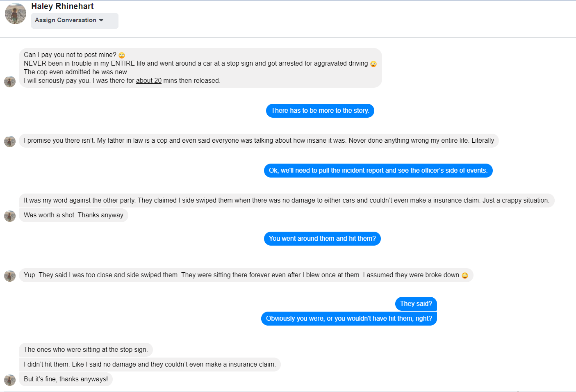Select the "pull the incident report" reply bubble
The image size is (576, 392).
[378, 171]
